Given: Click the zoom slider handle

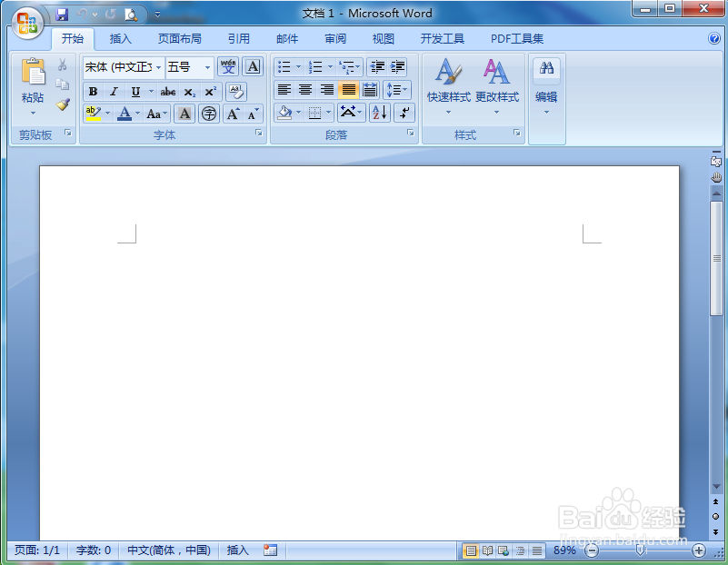Looking at the screenshot, I should pos(640,550).
